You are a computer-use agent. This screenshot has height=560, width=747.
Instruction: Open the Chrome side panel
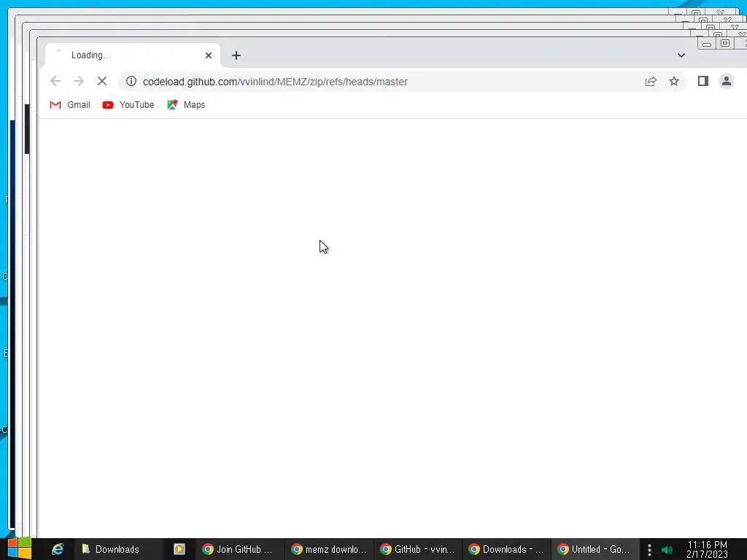[x=703, y=81]
